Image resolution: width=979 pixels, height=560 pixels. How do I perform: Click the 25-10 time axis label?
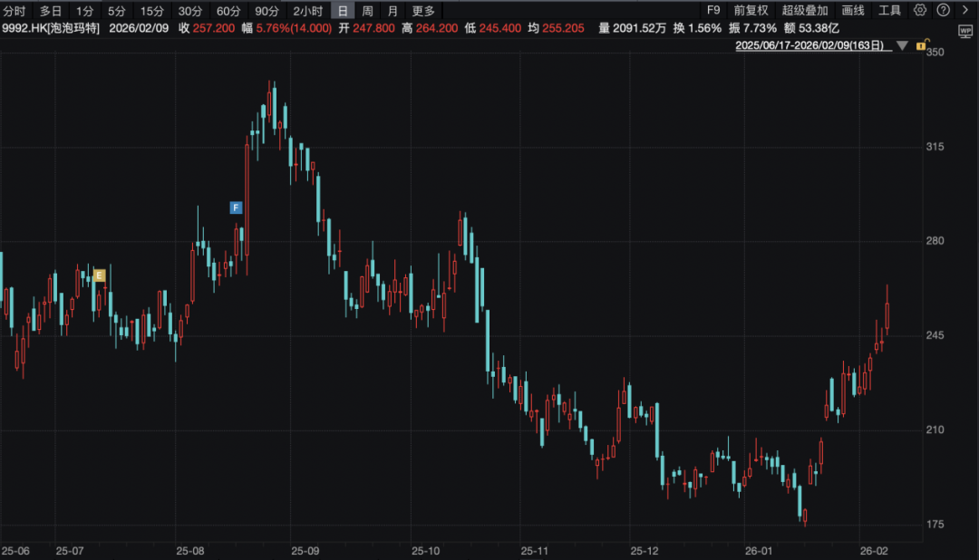(425, 551)
